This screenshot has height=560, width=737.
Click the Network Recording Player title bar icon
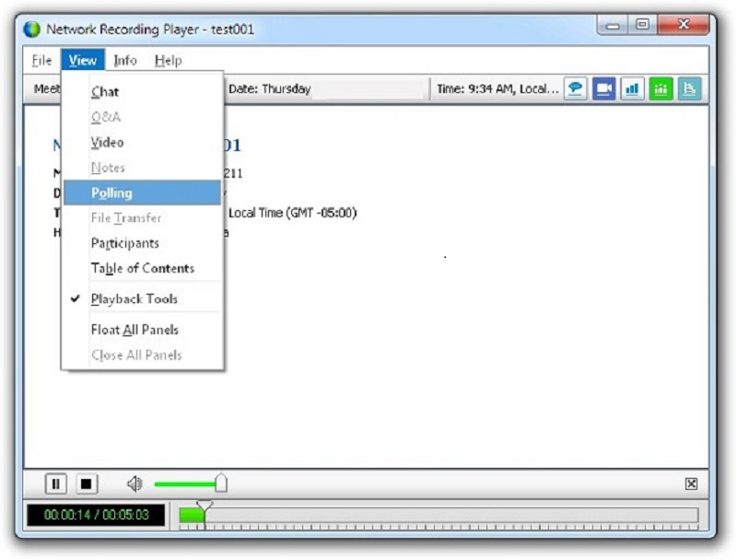[34, 28]
